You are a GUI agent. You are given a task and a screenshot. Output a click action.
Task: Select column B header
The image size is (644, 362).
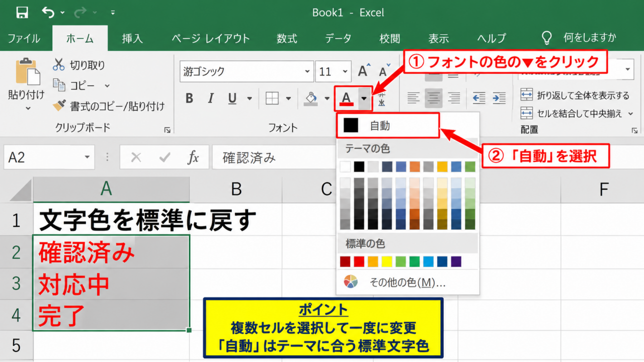[236, 189]
